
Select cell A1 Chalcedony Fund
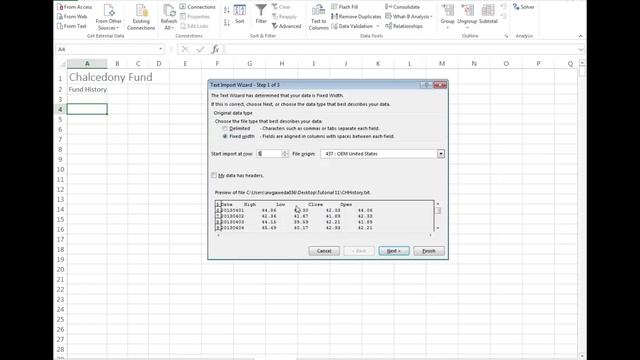click(x=87, y=78)
